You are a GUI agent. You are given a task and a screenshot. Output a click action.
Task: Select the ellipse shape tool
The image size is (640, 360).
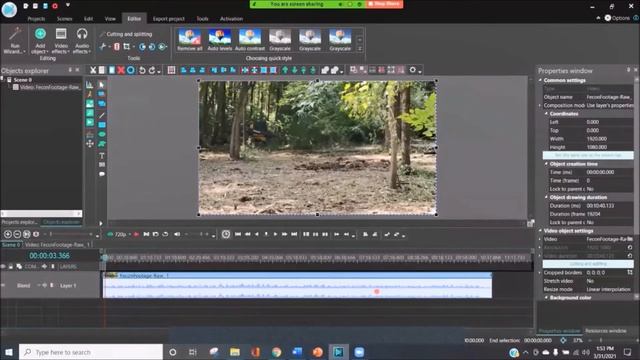[102, 134]
